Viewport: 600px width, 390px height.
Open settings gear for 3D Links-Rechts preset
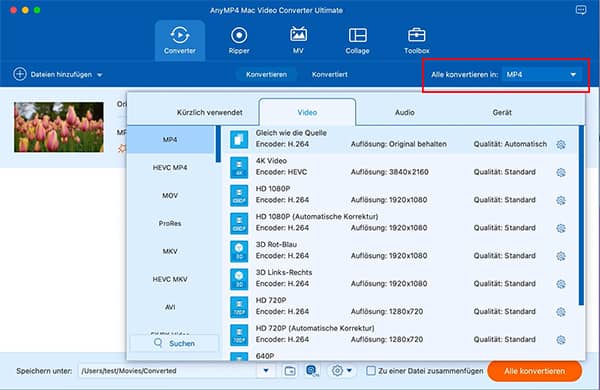pos(561,284)
